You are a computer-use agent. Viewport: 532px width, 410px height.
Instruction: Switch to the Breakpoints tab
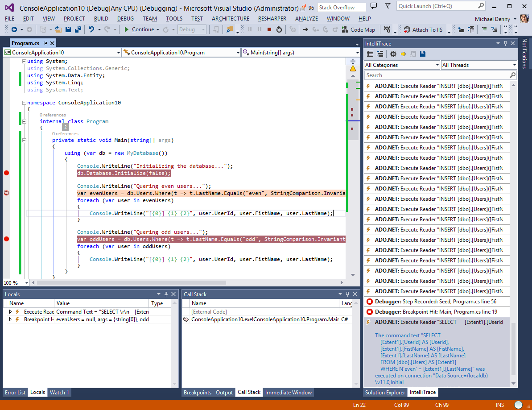coord(198,392)
